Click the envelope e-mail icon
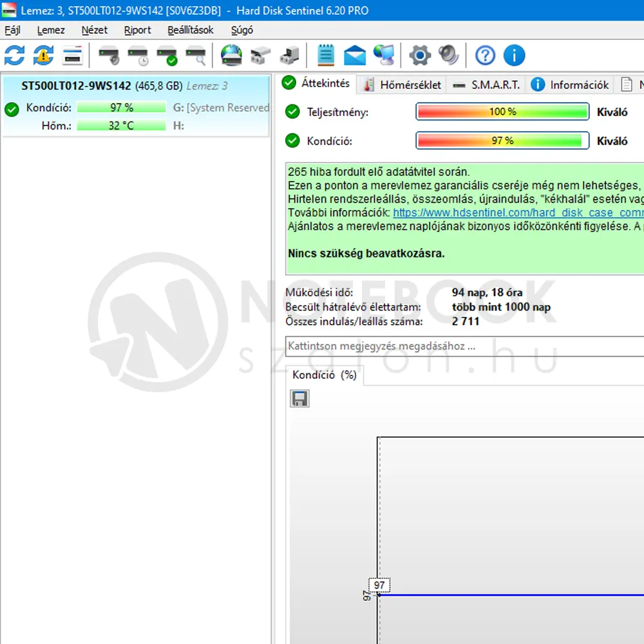The image size is (644, 644). [x=355, y=55]
